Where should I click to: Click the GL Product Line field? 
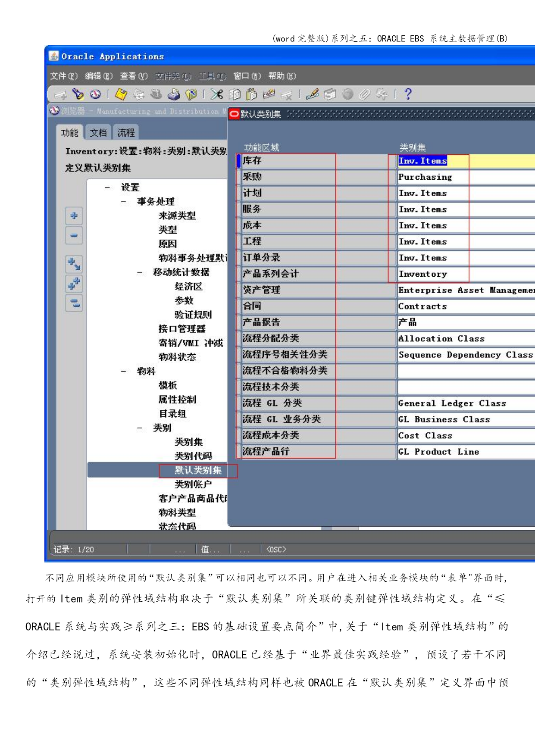pyautogui.click(x=466, y=452)
